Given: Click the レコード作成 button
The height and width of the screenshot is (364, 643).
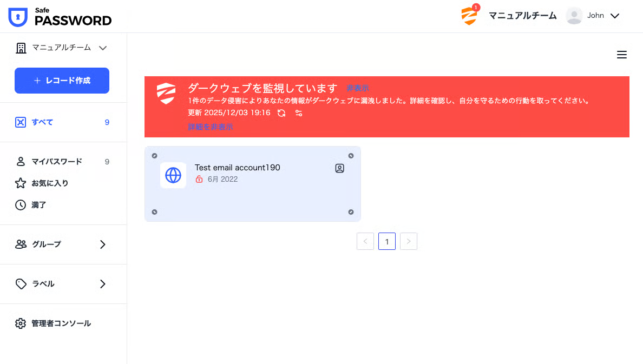Looking at the screenshot, I should [62, 81].
